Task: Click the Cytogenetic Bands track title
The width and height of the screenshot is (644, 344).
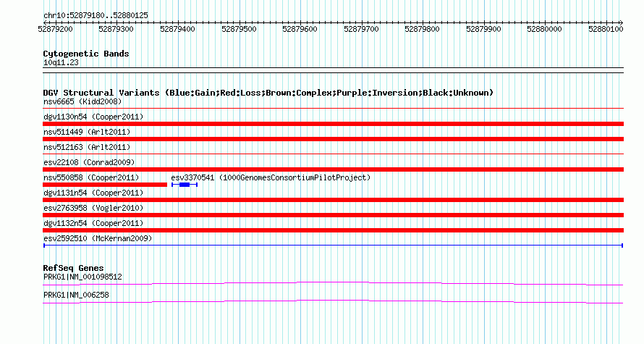Action: pyautogui.click(x=86, y=54)
